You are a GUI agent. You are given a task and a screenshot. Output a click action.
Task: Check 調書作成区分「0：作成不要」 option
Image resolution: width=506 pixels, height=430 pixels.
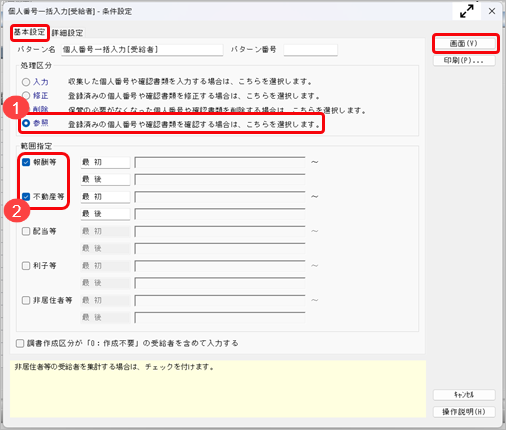(x=20, y=343)
